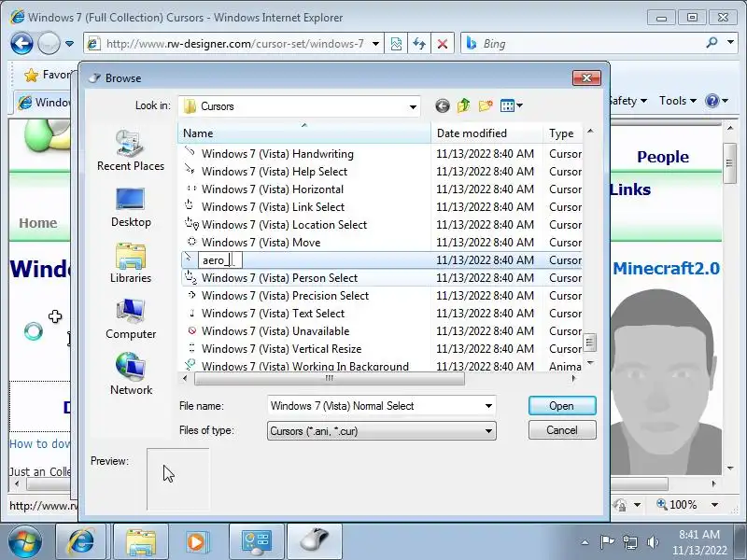This screenshot has height=560, width=747.
Task: Open the zoom level 100% dropdown
Action: point(714,504)
